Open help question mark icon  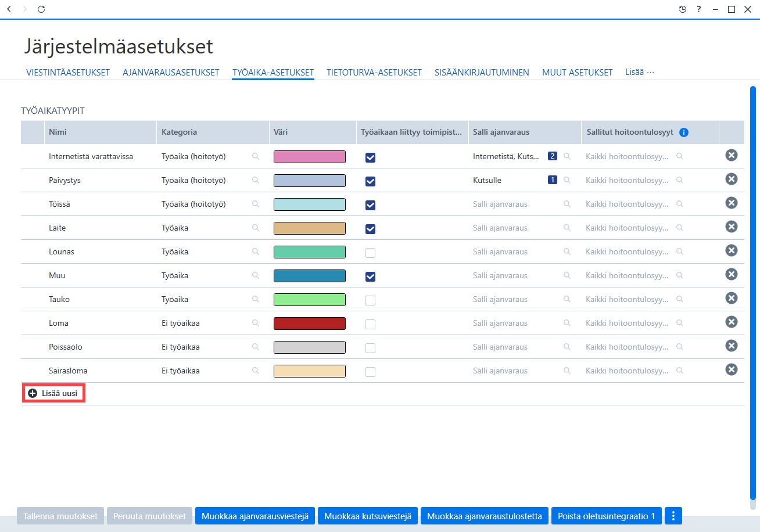pos(699,9)
